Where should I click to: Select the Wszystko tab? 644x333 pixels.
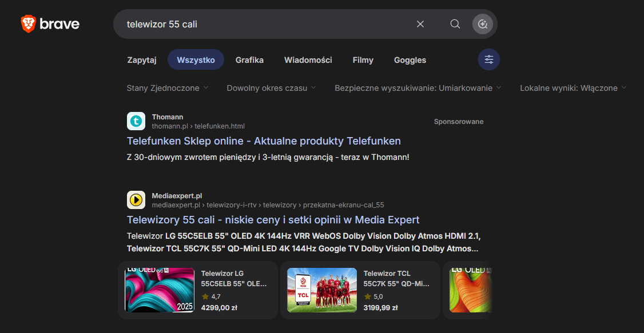(196, 60)
